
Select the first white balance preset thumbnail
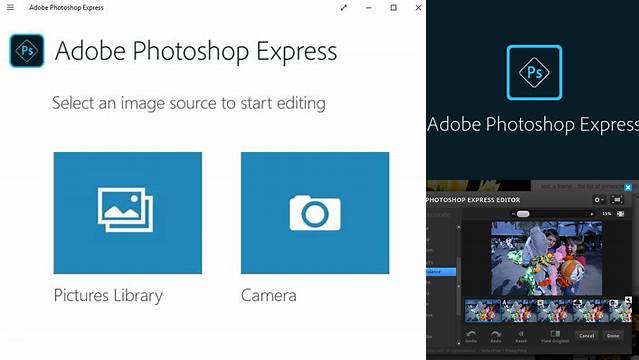tap(483, 311)
